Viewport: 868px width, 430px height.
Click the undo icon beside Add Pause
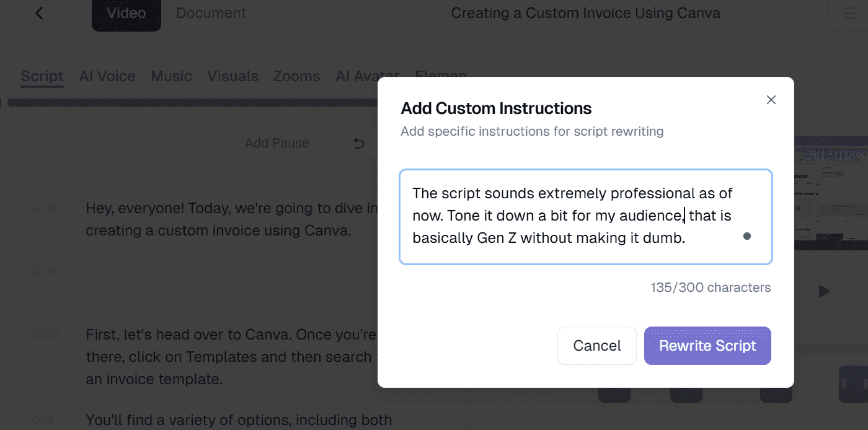point(358,143)
